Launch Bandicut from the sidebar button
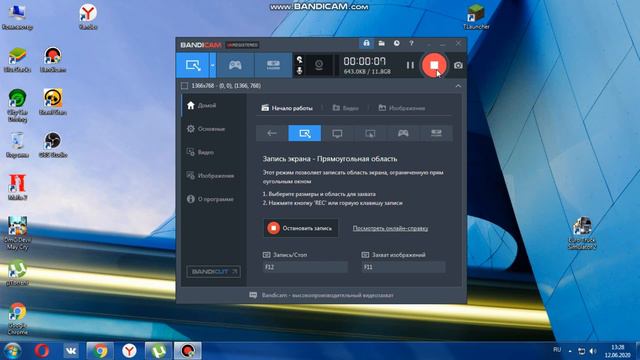 coord(213,271)
